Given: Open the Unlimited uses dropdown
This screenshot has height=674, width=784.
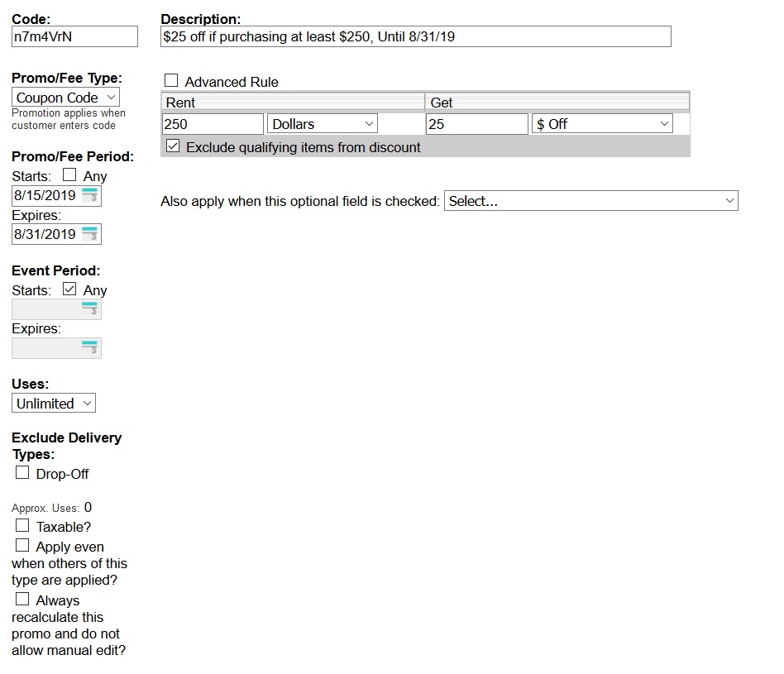Looking at the screenshot, I should tap(54, 404).
